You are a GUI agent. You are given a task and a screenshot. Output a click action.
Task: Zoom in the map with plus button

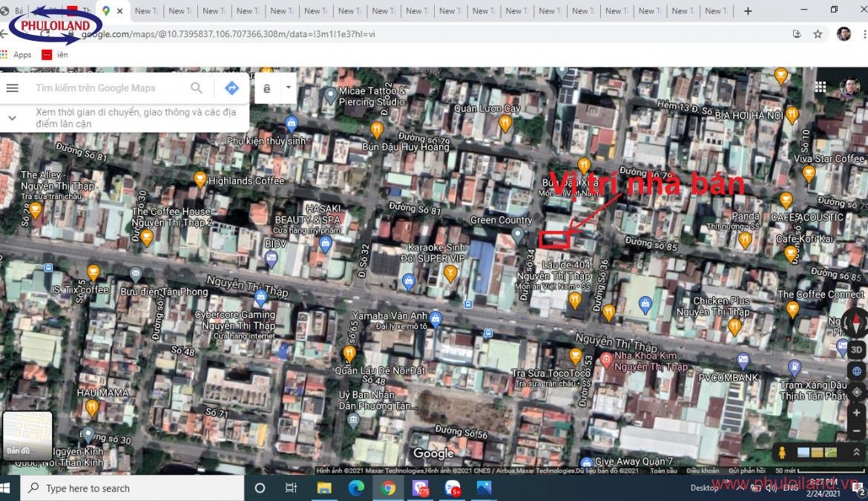[857, 413]
